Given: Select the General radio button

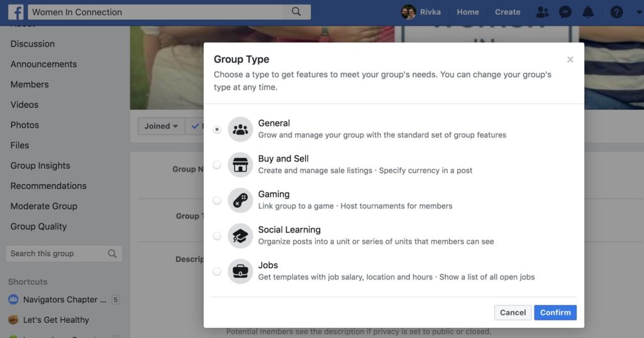Looking at the screenshot, I should point(217,129).
